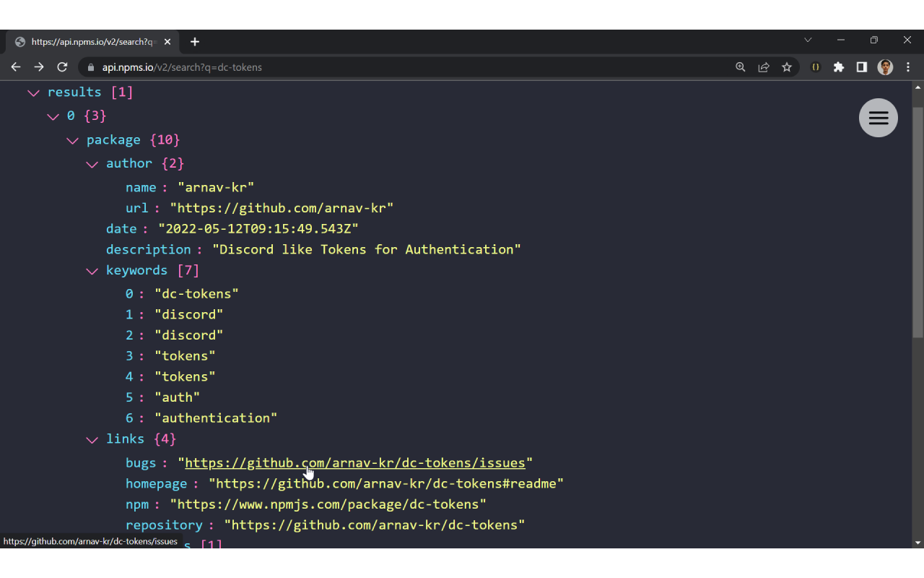Open the share icon in the address bar
Image resolution: width=924 pixels, height=578 pixels.
tap(764, 66)
